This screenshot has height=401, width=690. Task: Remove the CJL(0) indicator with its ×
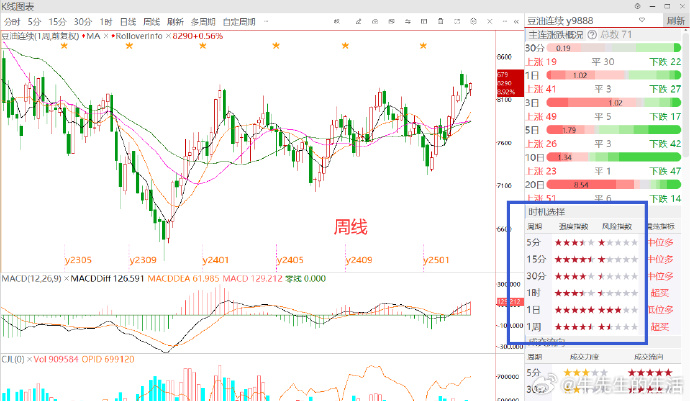29,359
